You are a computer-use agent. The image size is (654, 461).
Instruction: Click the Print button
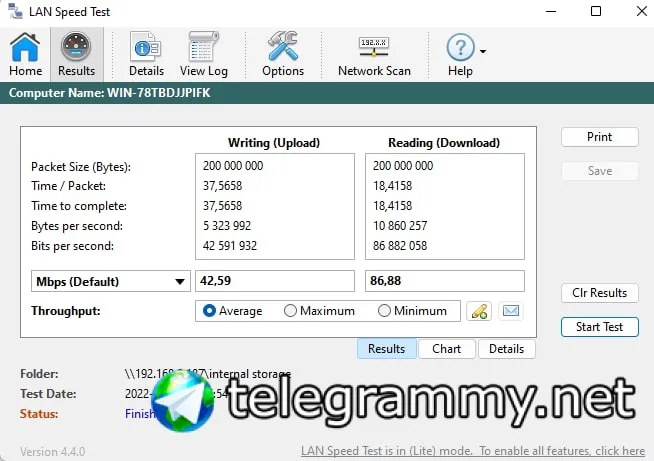[x=599, y=137]
